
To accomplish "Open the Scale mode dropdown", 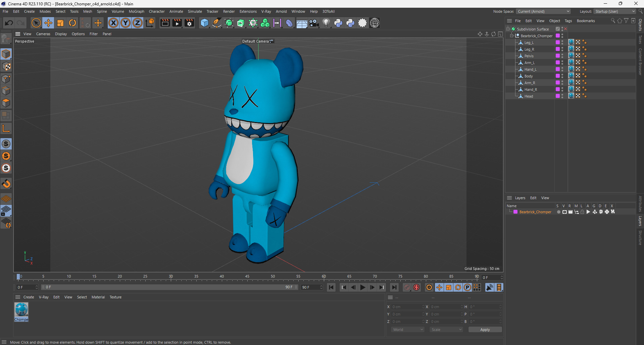I will point(446,330).
